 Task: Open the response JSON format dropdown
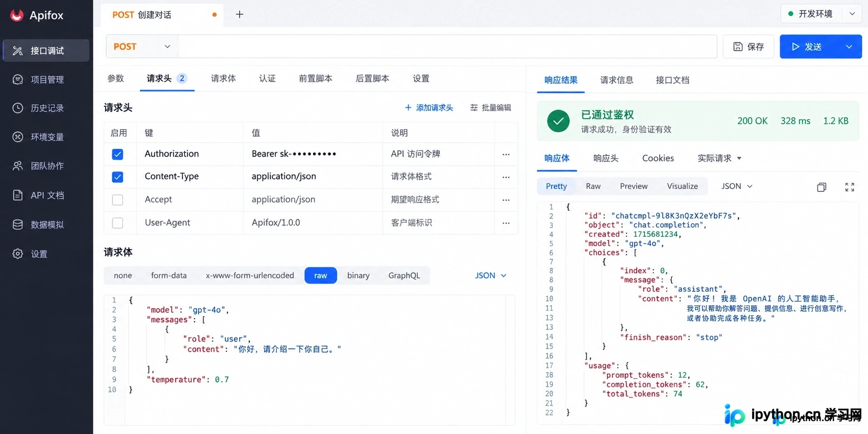pyautogui.click(x=736, y=186)
